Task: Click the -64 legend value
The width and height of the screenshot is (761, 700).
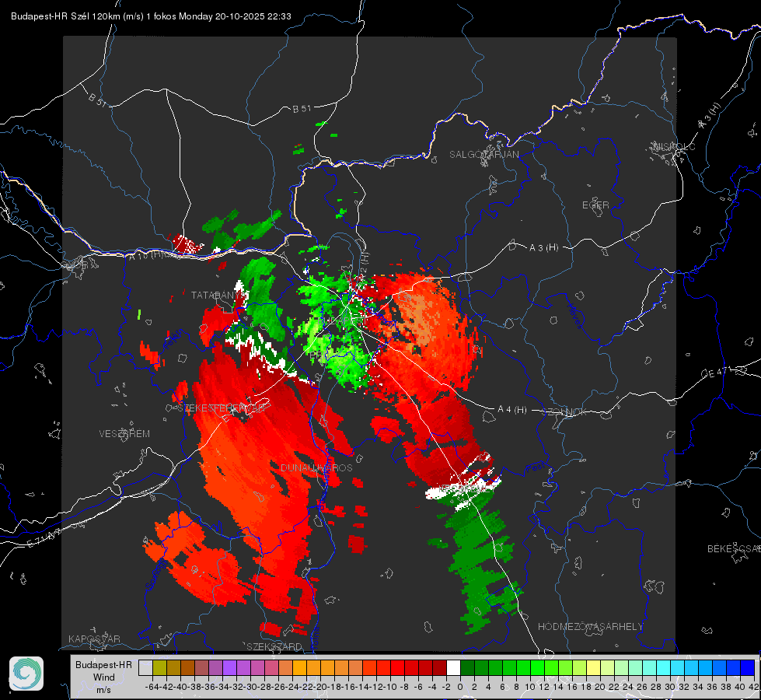Action: point(152,687)
